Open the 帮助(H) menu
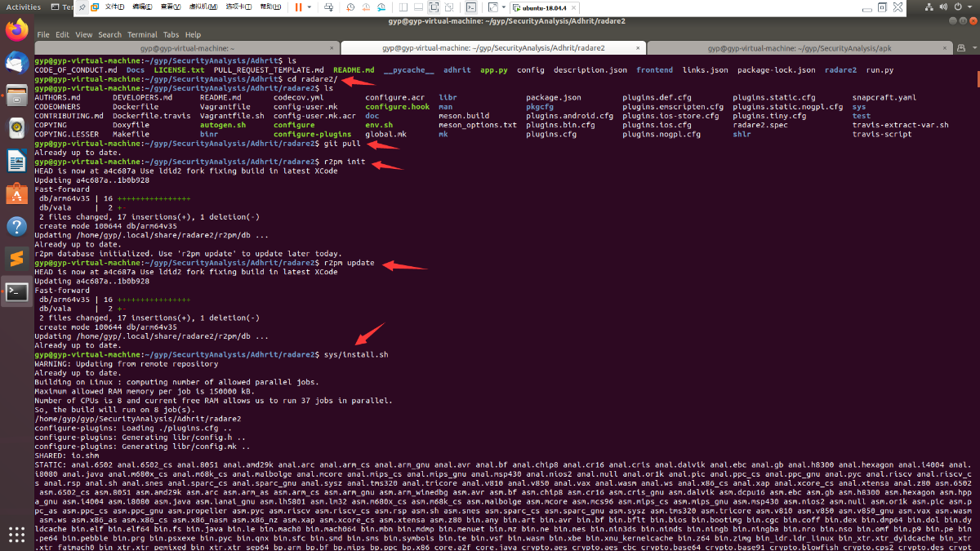 click(x=270, y=7)
